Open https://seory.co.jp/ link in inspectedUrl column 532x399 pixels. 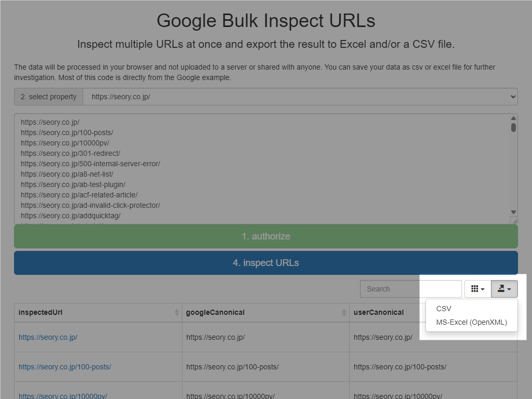[48, 337]
